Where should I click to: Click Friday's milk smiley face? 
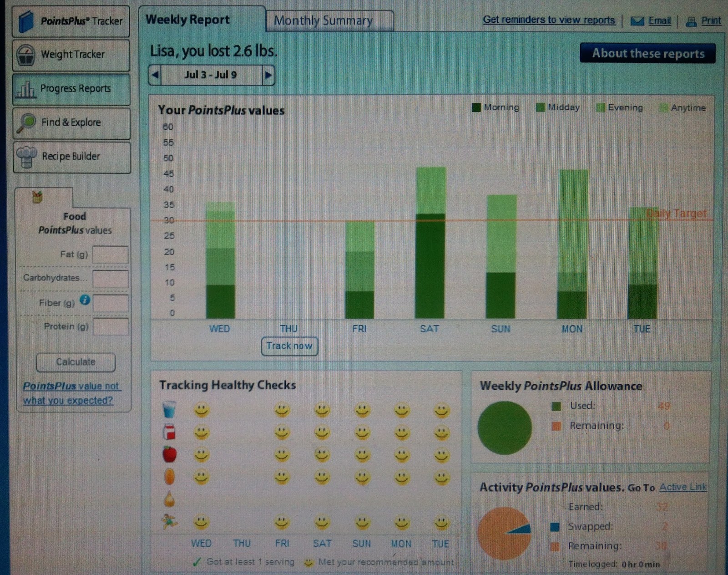(282, 433)
